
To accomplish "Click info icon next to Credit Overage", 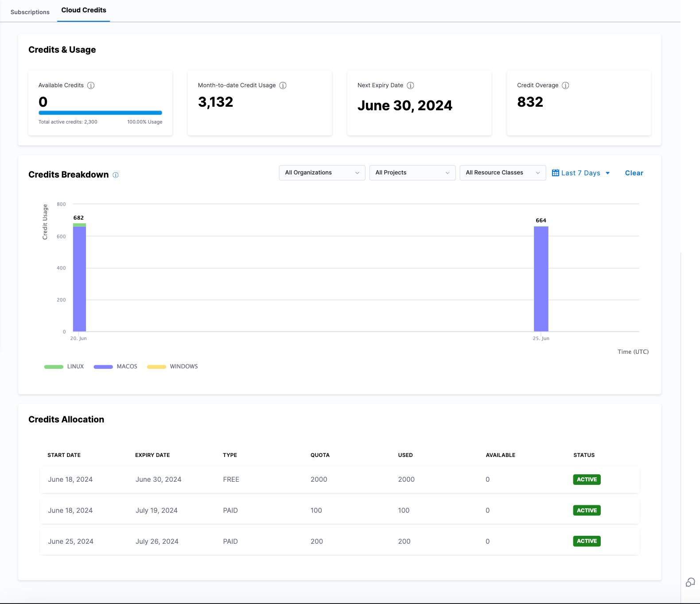I will click(565, 85).
